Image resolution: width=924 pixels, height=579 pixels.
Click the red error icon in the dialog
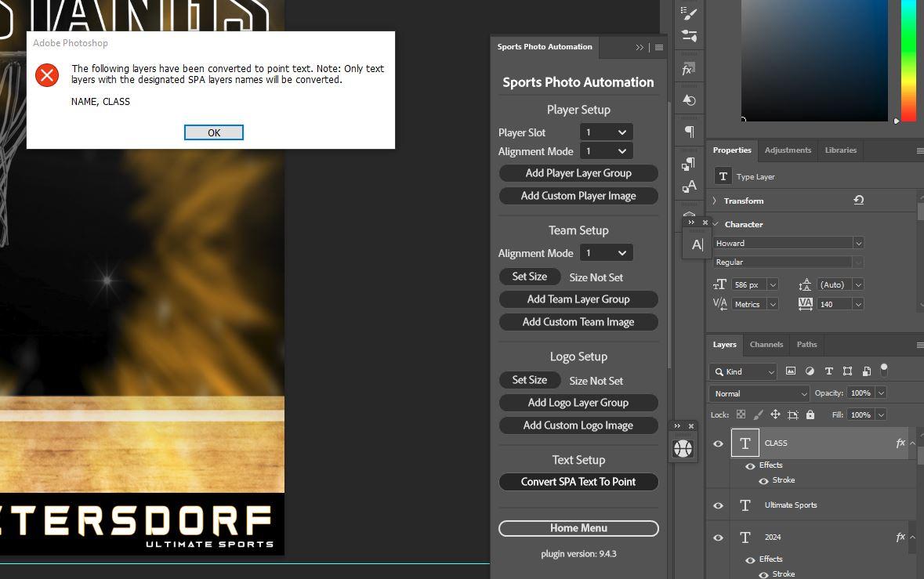[47, 75]
